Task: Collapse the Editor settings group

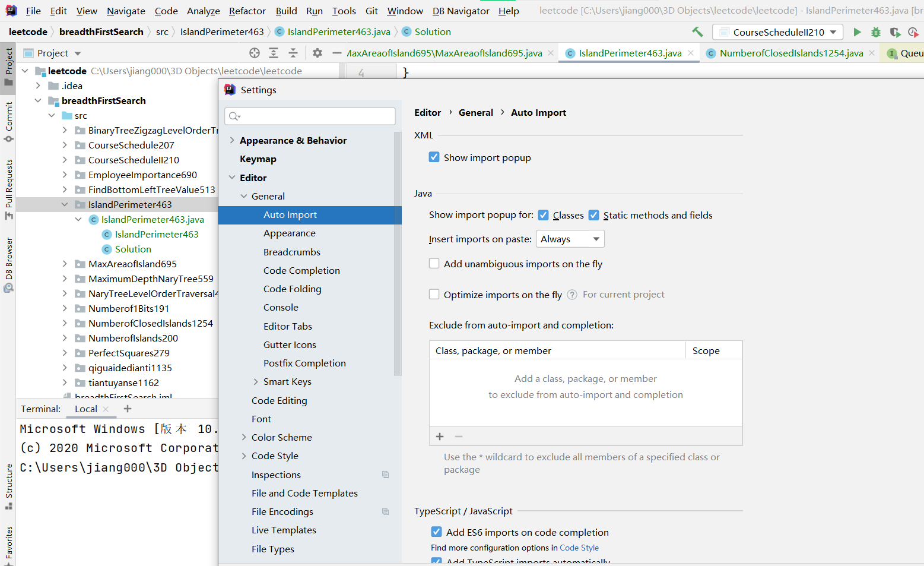Action: (232, 178)
